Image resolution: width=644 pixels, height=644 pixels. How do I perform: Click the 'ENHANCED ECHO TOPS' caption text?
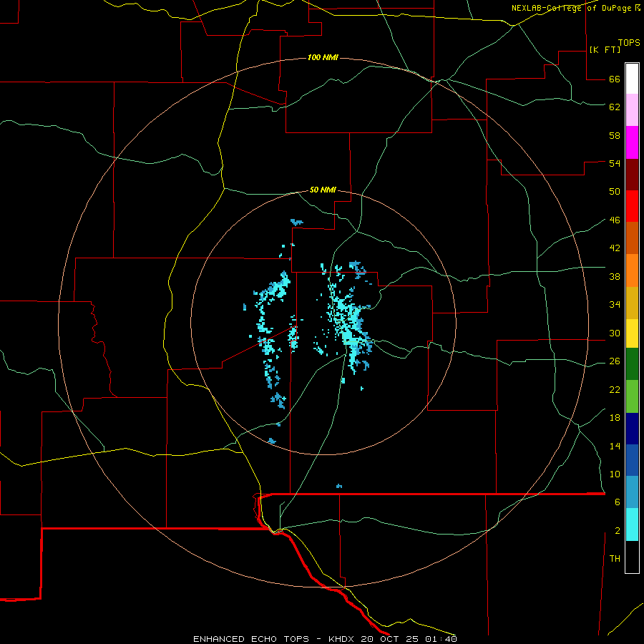pos(251,639)
